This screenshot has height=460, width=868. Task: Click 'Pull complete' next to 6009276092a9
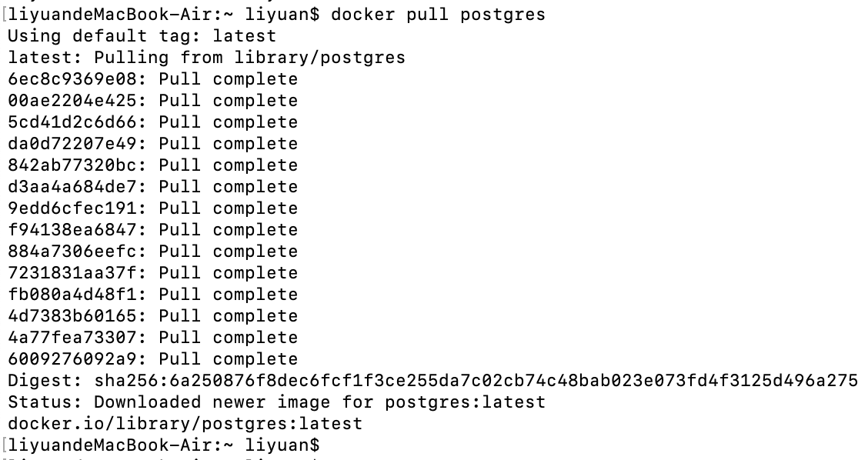[x=228, y=359]
